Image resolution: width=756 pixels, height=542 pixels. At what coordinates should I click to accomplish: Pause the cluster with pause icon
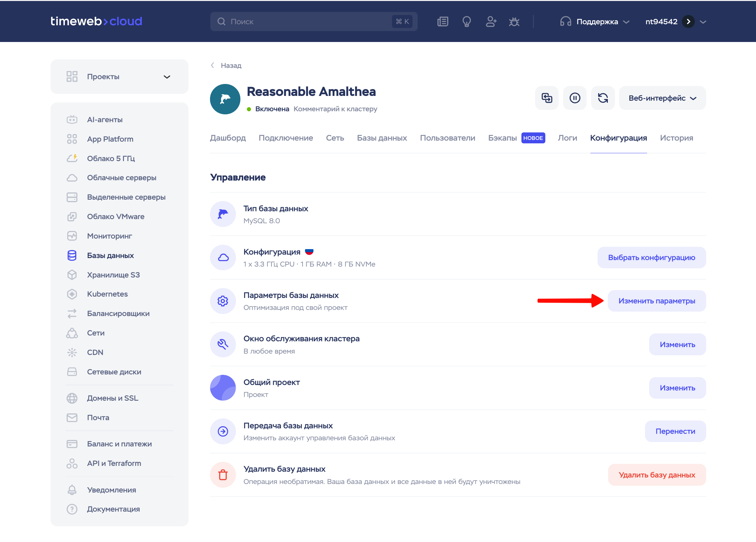click(x=575, y=98)
